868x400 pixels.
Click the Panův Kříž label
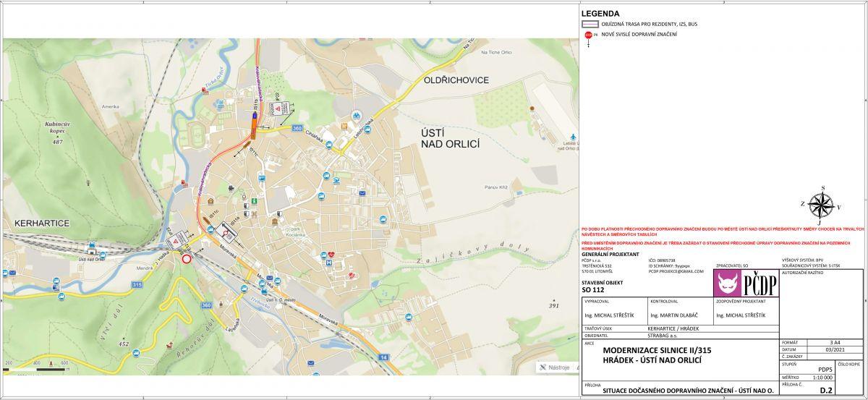(498, 187)
